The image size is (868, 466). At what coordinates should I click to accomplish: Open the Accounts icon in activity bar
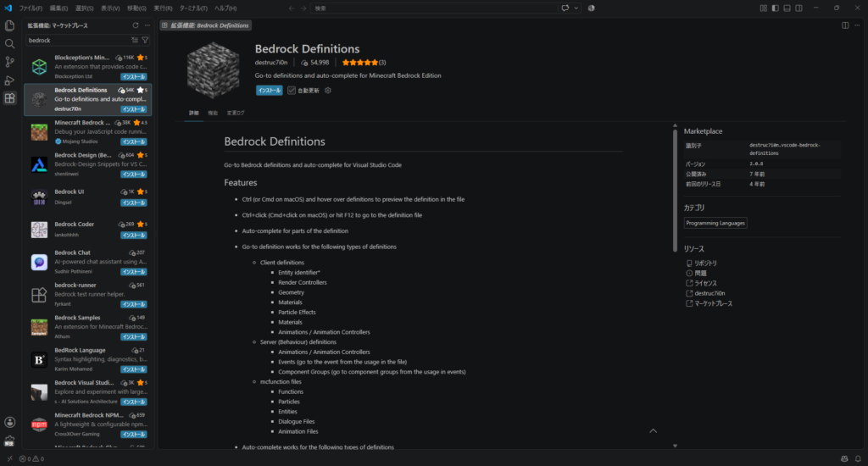coord(9,422)
